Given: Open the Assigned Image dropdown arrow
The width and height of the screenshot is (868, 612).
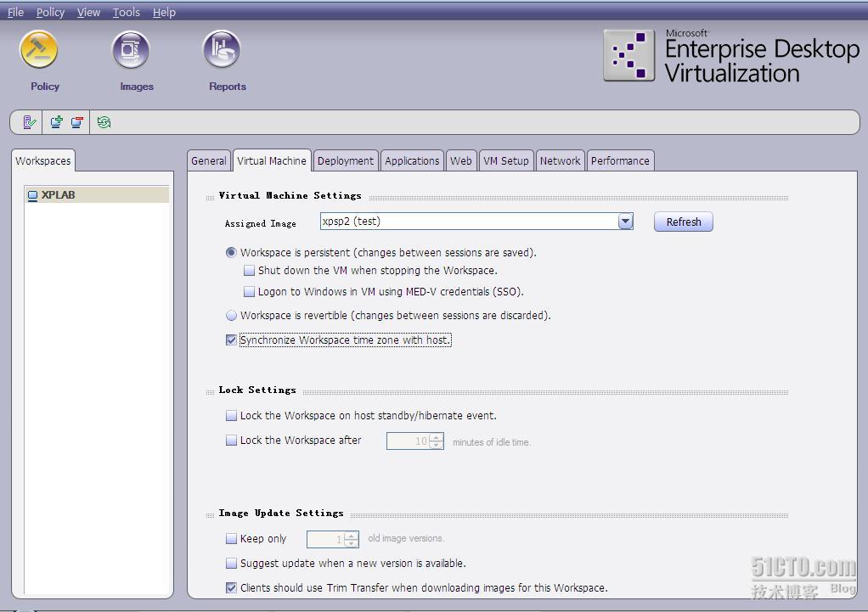Looking at the screenshot, I should point(626,222).
